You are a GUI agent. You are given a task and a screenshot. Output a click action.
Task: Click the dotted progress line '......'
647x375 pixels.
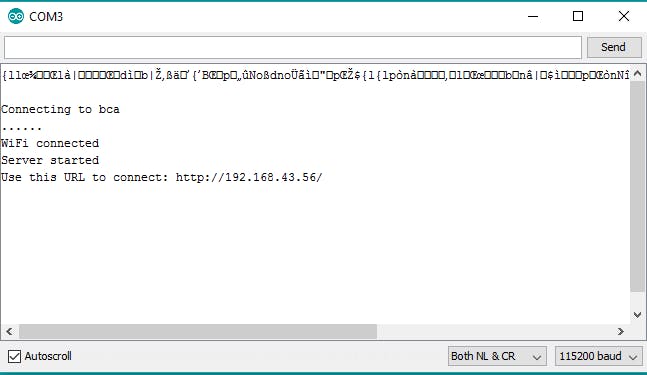21,128
